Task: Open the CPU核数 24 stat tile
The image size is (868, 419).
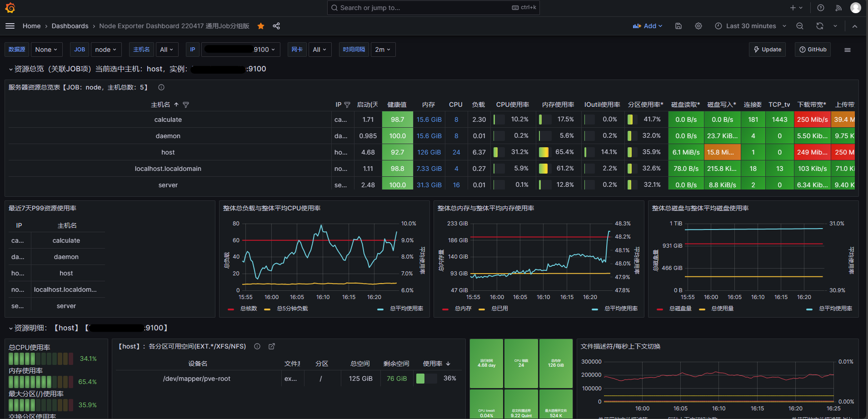Action: click(521, 364)
